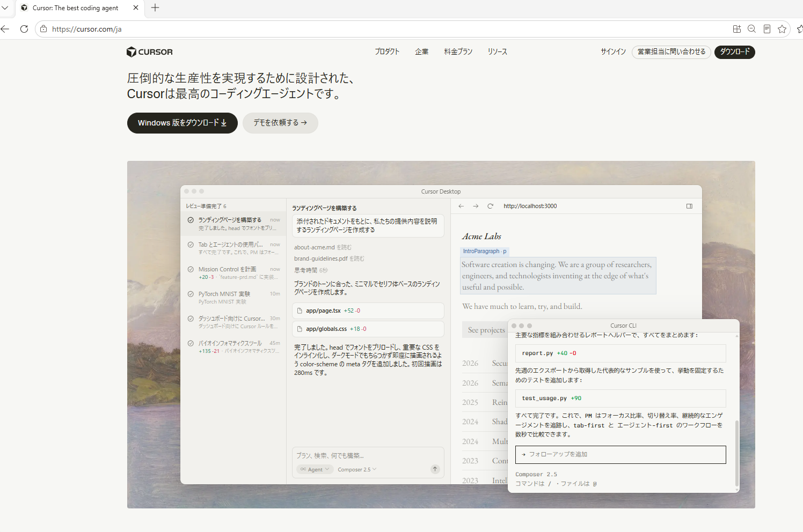Click file icon next to app/page.tsx
Screen dimensions: 803x532
300,311
